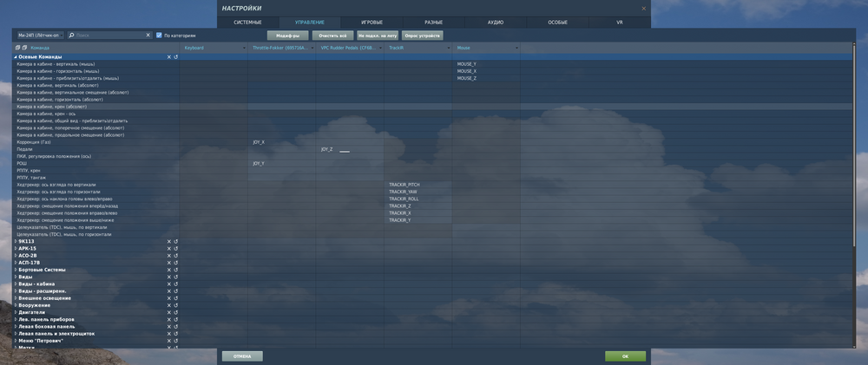Viewport: 868px width, 365px height.
Task: Switch to the СИСТЕМНЫЕ tab
Action: click(248, 23)
